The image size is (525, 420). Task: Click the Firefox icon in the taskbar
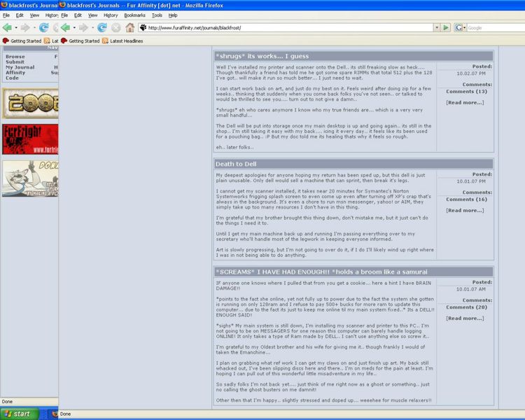point(55,414)
